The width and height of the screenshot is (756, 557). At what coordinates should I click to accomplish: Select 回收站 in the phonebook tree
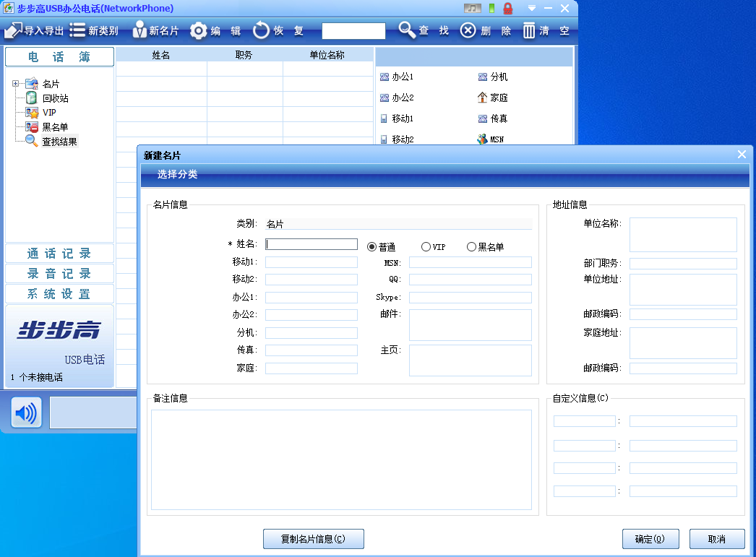pyautogui.click(x=55, y=98)
